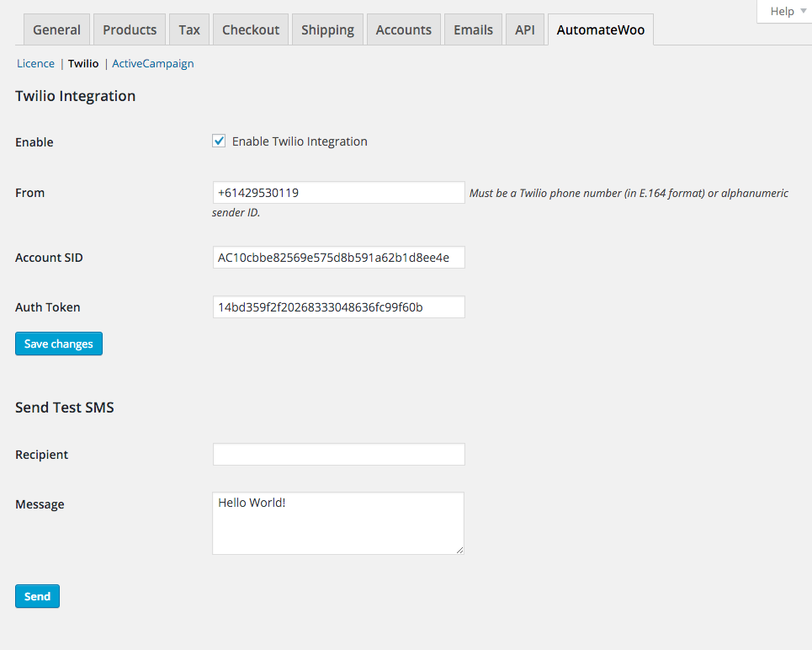Open the Tax tab
812x650 pixels.
(x=189, y=29)
